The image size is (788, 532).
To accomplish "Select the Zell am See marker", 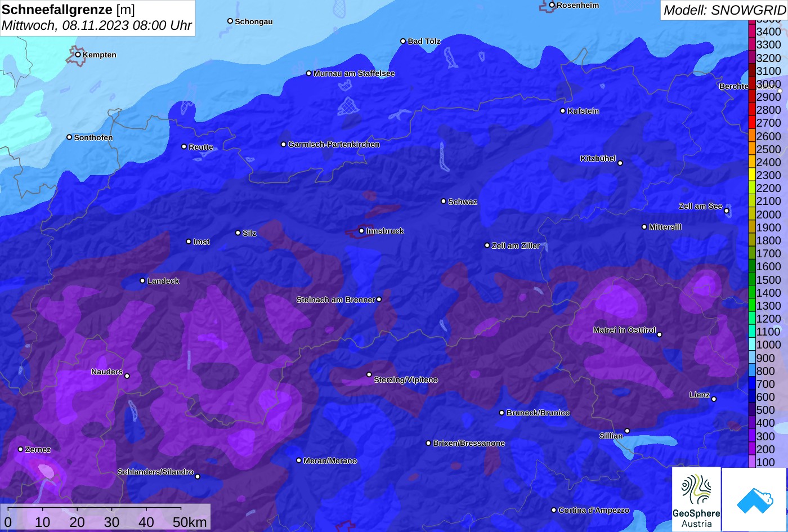I will coord(727,211).
